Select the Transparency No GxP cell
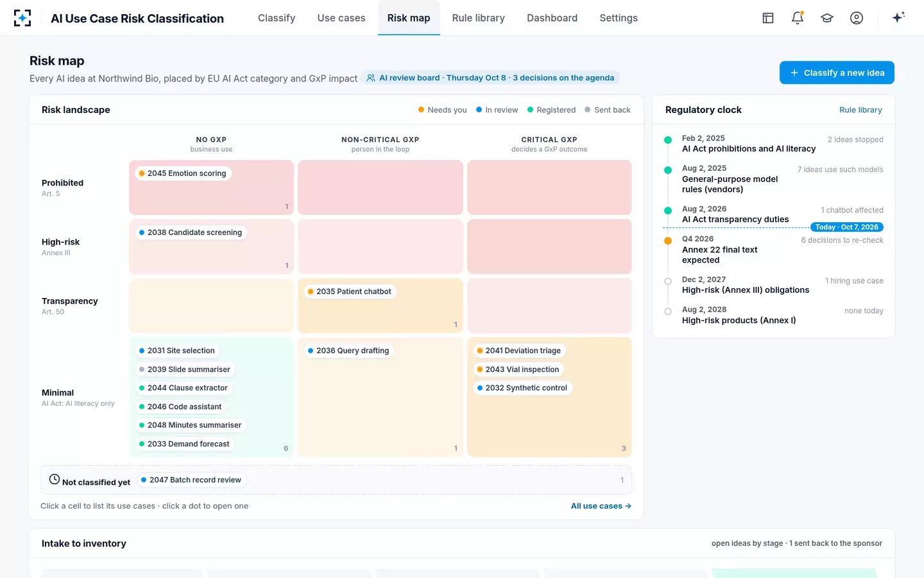The image size is (924, 578). tap(211, 306)
